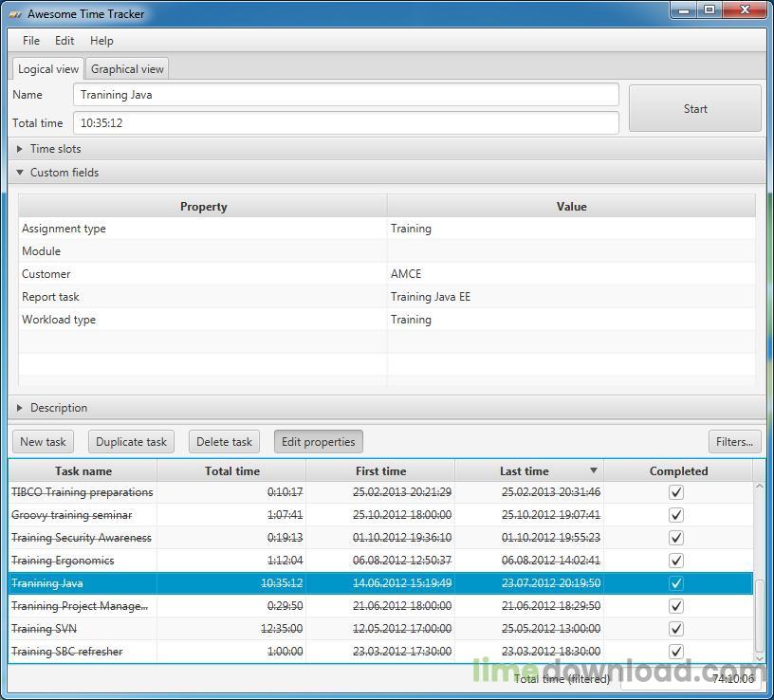The height and width of the screenshot is (700, 774).
Task: Open the Filters... dialog
Action: (734, 441)
